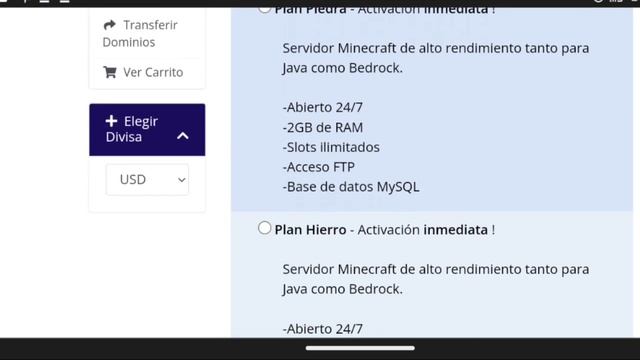This screenshot has height=360, width=640.
Task: Click the '-2GB de RAM' line
Action: point(322,127)
